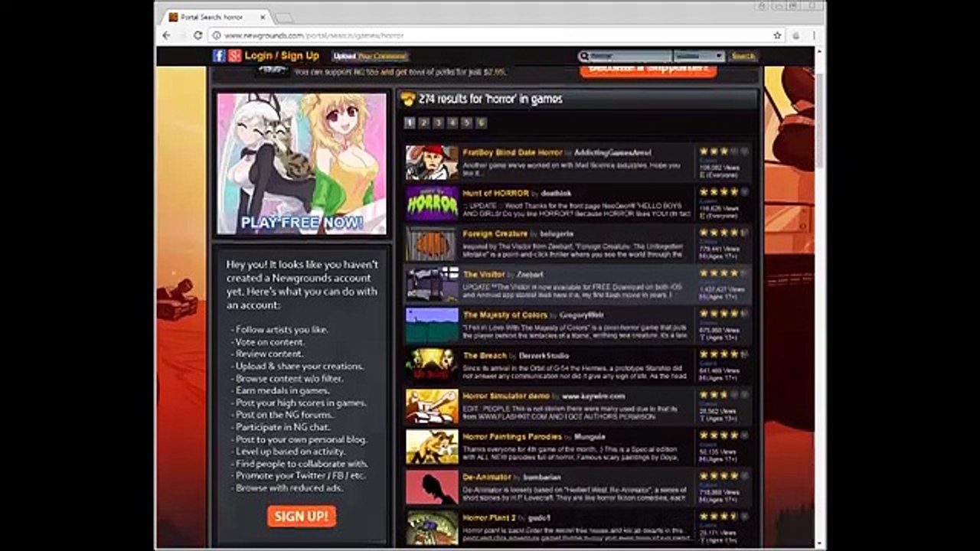Image resolution: width=980 pixels, height=551 pixels.
Task: Click the results header trophy icon
Action: tap(408, 99)
